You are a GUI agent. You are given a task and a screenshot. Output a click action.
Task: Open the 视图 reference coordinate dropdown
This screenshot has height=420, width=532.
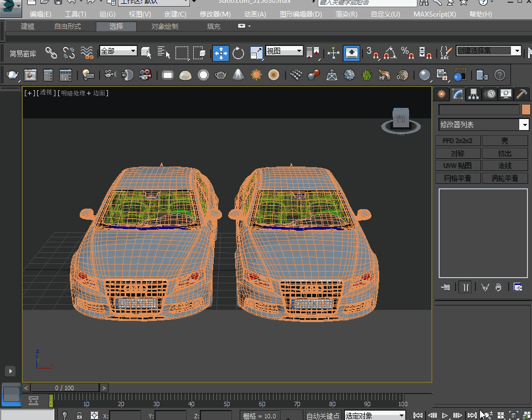pyautogui.click(x=284, y=51)
